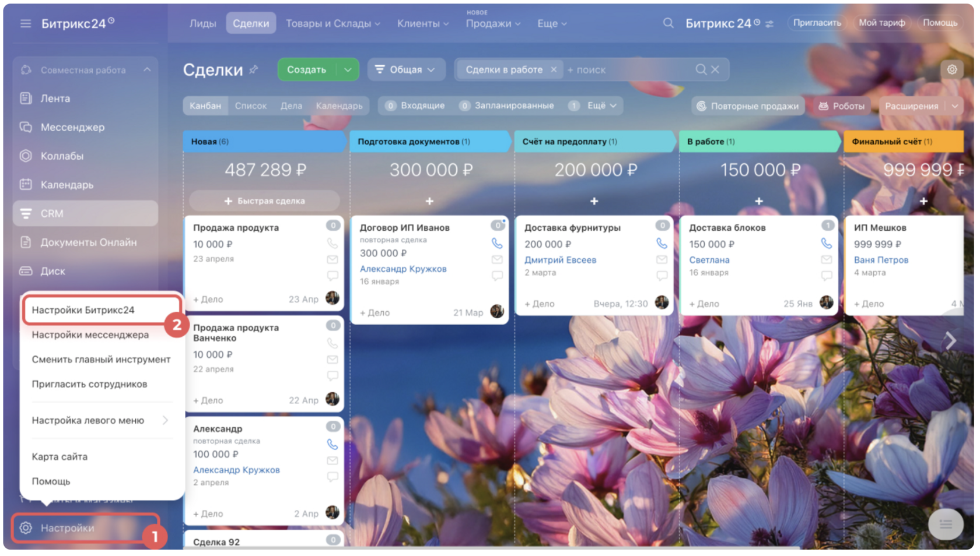Image resolution: width=980 pixels, height=556 pixels.
Task: Open Лиды tab in top navigation
Action: point(202,23)
